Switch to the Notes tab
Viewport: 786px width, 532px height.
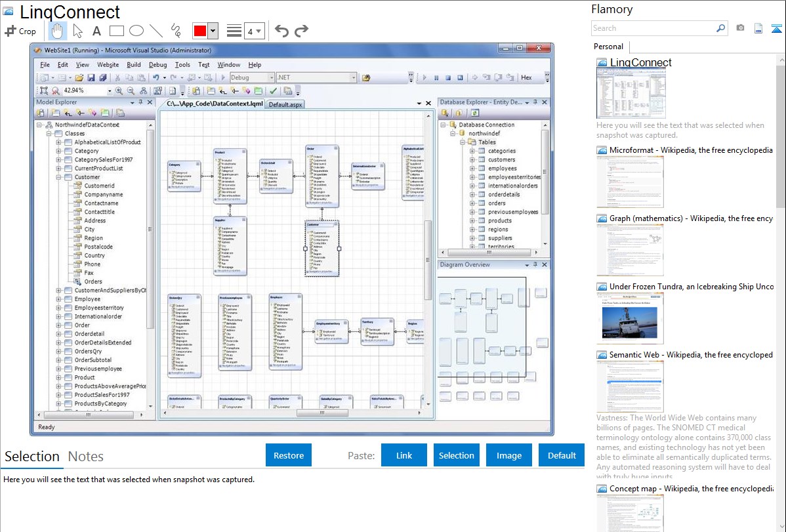pos(86,457)
